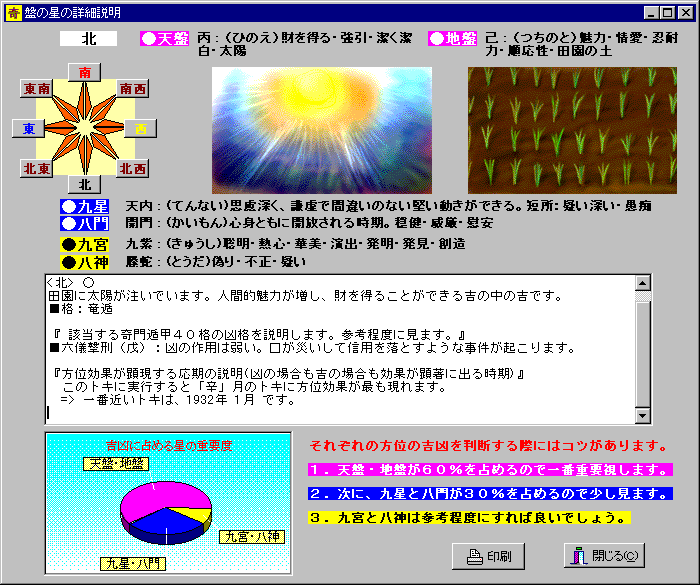The height and width of the screenshot is (585, 700).
Task: Close the dialog with 閉じる(C) button
Action: click(604, 556)
